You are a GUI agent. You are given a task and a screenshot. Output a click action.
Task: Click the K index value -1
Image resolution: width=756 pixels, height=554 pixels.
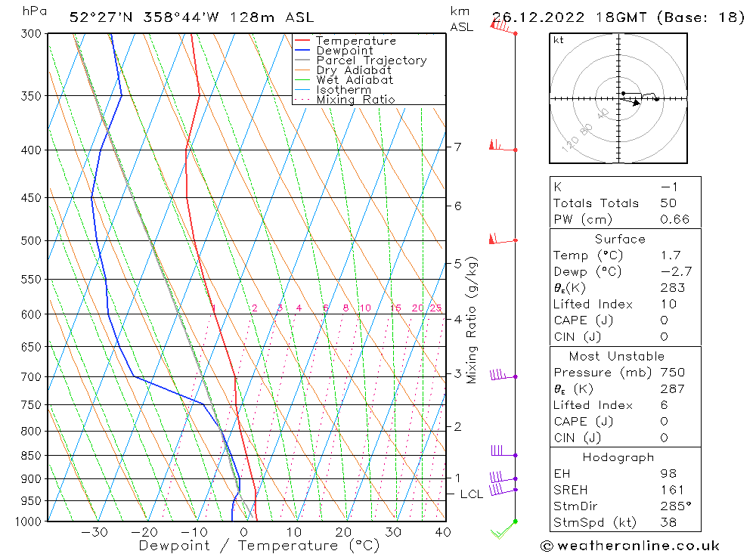tap(669, 187)
